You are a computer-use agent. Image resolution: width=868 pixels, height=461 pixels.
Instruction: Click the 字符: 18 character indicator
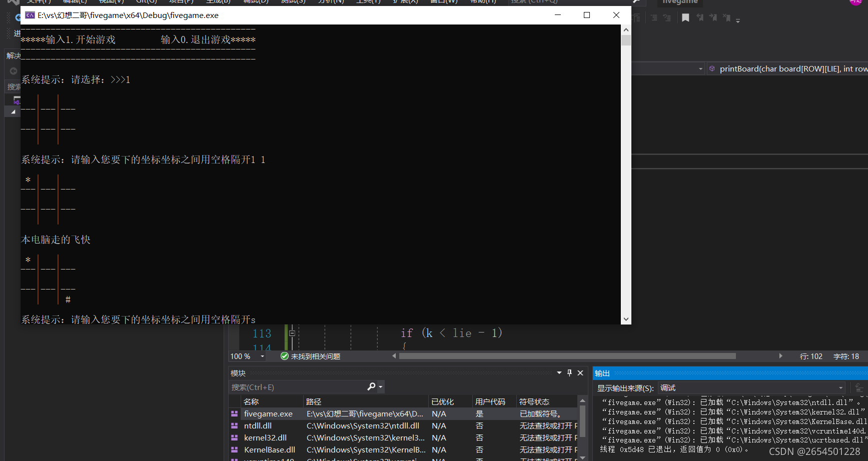point(846,356)
